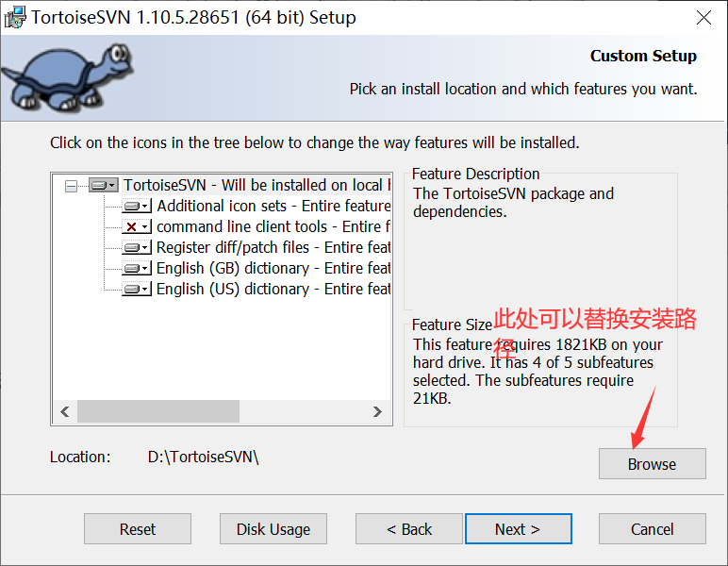Close the setup window with X

(x=703, y=18)
